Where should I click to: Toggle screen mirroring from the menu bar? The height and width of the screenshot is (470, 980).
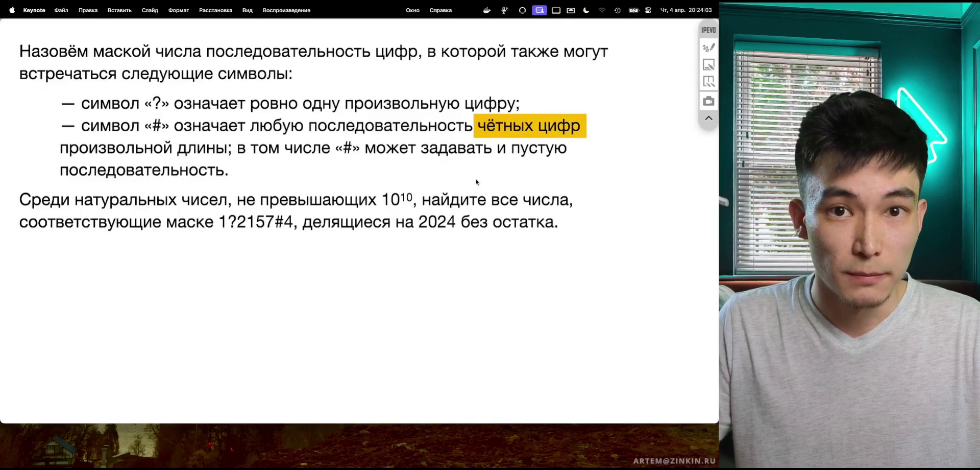(x=571, y=10)
